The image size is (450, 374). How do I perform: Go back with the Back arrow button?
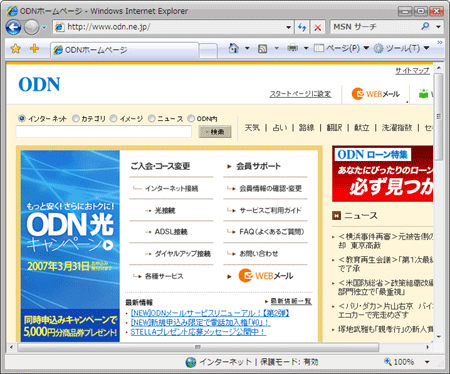pos(13,27)
